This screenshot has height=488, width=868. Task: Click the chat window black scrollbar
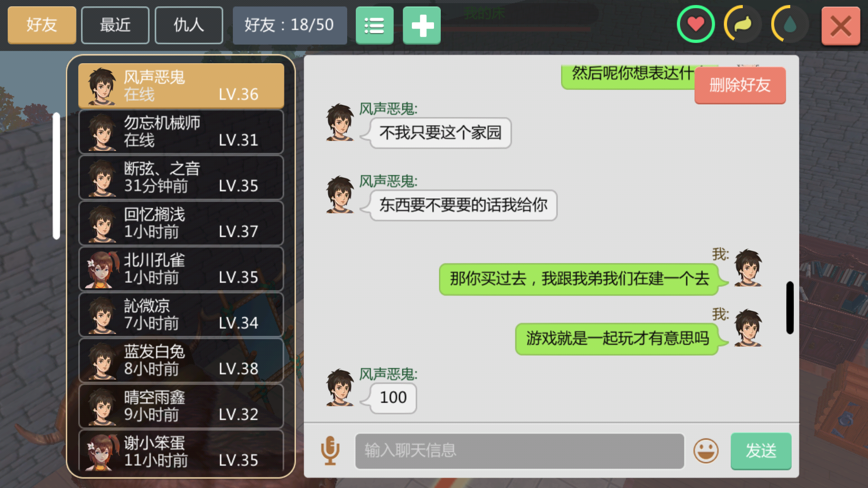tap(790, 308)
